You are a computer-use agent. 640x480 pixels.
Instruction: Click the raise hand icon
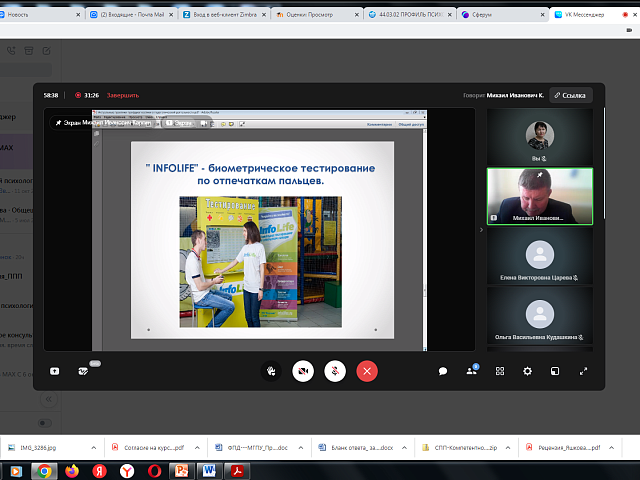[270, 370]
